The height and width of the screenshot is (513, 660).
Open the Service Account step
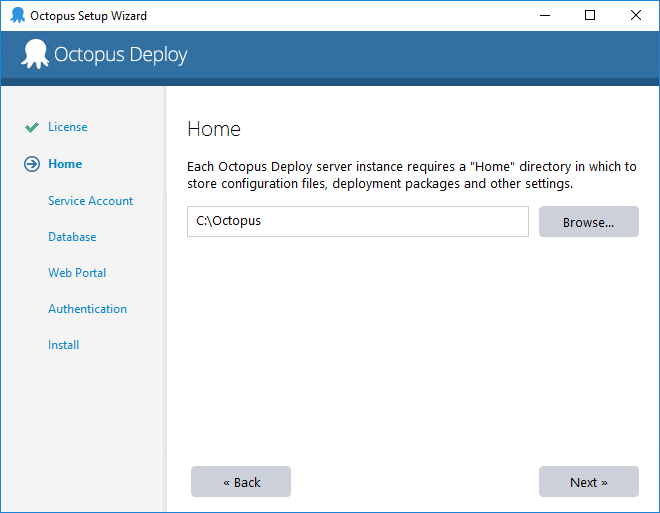tap(90, 201)
